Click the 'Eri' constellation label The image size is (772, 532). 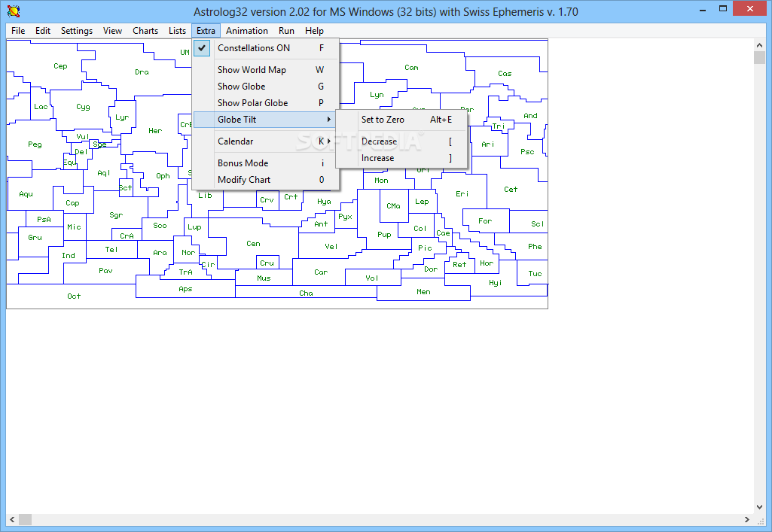pyautogui.click(x=462, y=193)
